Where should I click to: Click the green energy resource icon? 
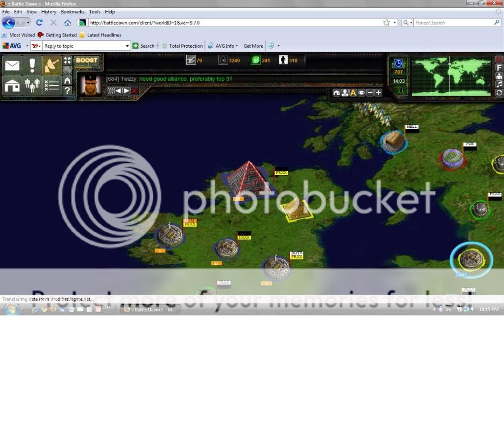tap(256, 60)
